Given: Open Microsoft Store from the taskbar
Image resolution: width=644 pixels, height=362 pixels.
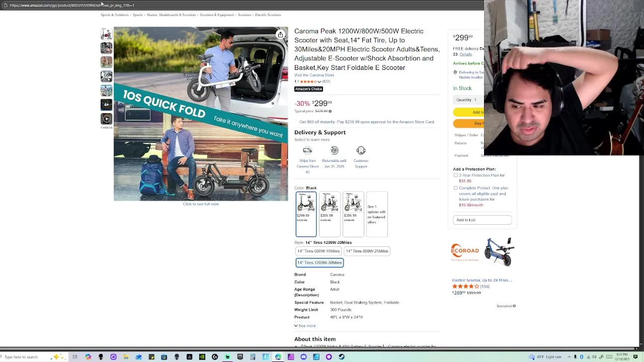Looking at the screenshot, I should click(x=164, y=357).
